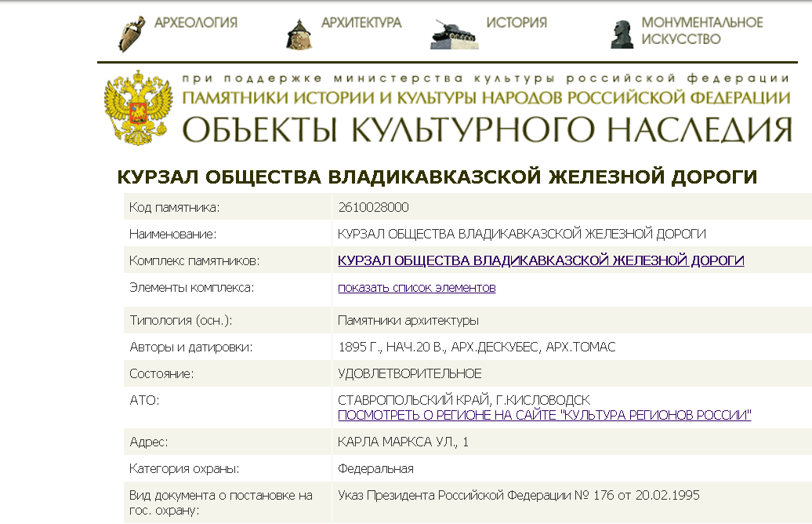Click the Типология (осн.) label
This screenshot has width=812, height=524.
coord(181,320)
